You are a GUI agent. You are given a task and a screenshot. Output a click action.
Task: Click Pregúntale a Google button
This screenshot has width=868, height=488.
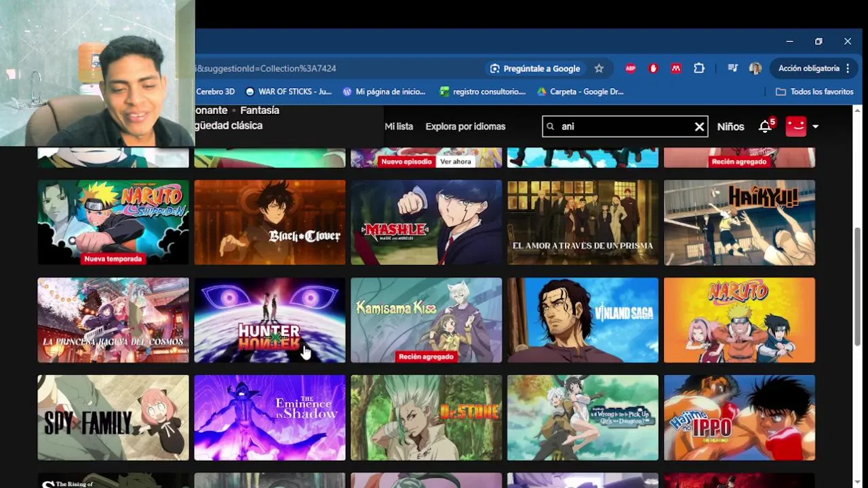[535, 68]
